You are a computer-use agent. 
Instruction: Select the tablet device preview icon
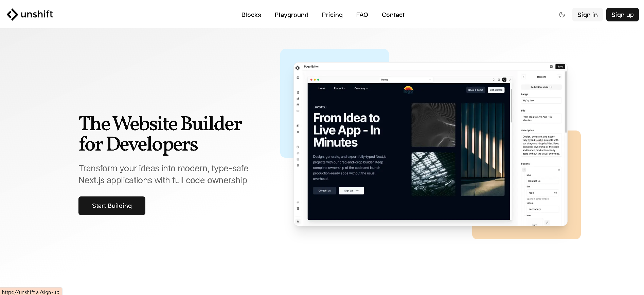point(499,80)
